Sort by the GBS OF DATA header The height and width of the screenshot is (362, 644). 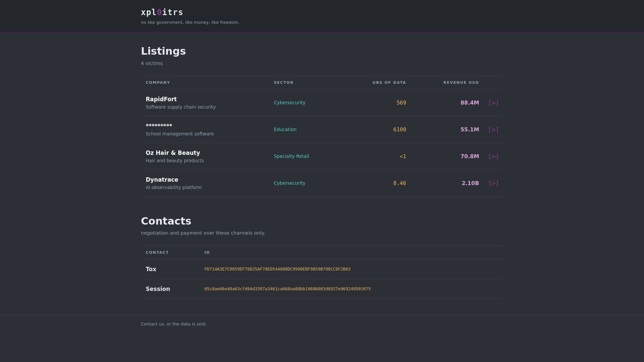click(x=389, y=82)
